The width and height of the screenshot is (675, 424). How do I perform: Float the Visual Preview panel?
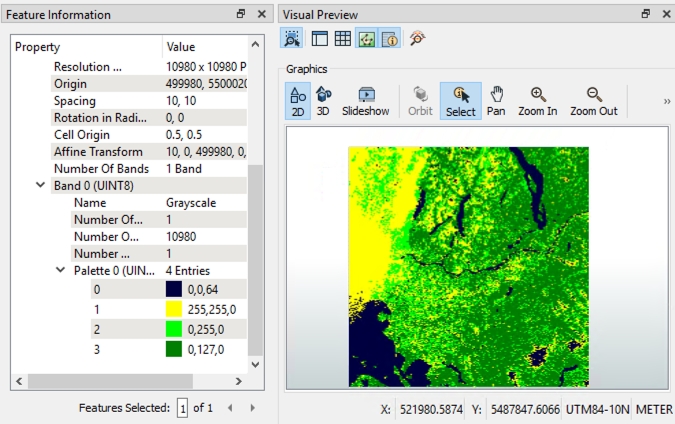(x=646, y=14)
